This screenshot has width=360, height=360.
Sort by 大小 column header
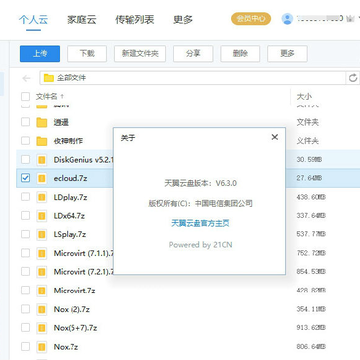coord(304,97)
